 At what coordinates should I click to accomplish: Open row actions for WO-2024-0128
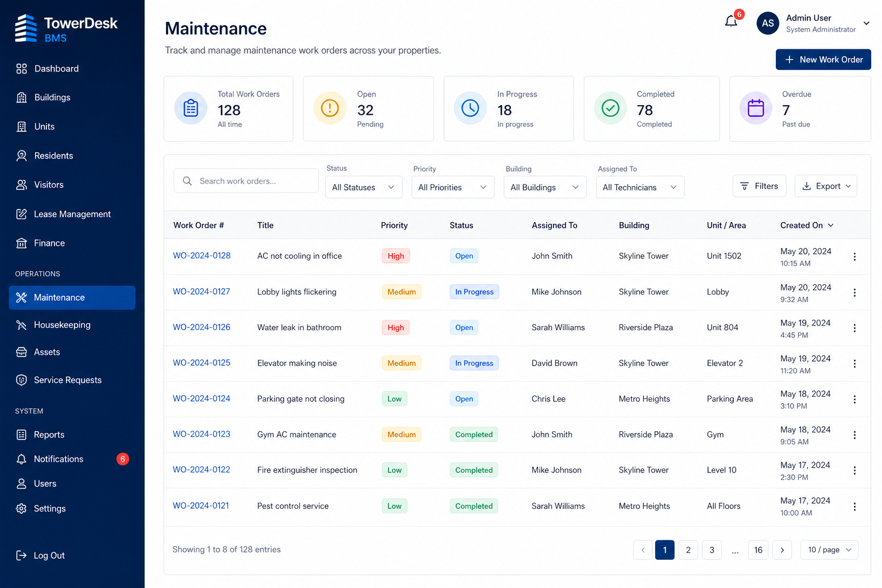tap(854, 257)
